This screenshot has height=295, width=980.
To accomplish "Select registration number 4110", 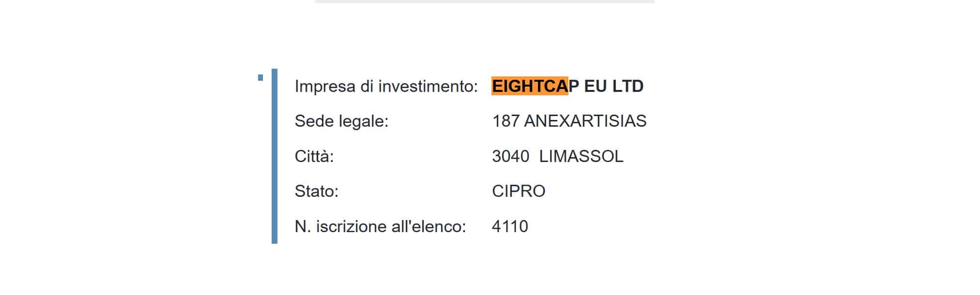I will point(510,226).
